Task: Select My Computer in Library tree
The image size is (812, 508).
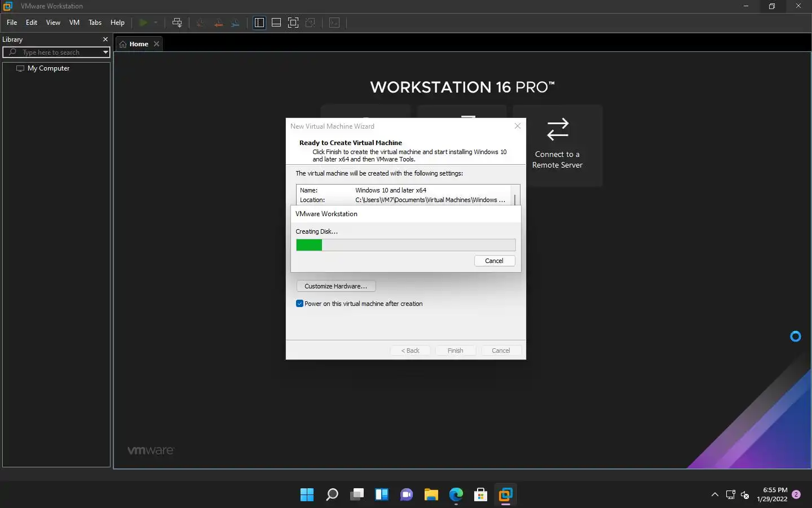Action: [x=48, y=68]
